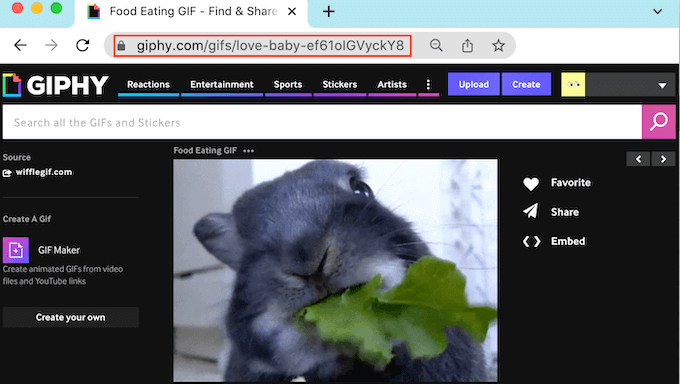
Task: Close the Food Eating GIF tab
Action: [x=292, y=12]
